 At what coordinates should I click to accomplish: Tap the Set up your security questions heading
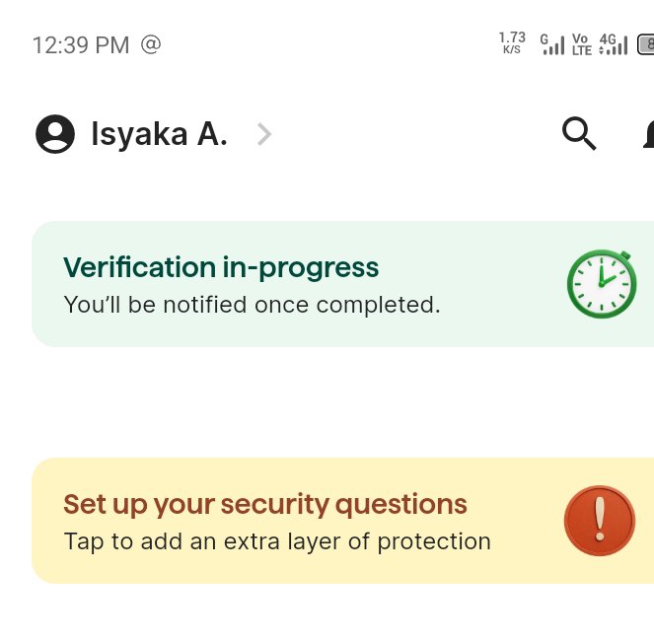(265, 505)
